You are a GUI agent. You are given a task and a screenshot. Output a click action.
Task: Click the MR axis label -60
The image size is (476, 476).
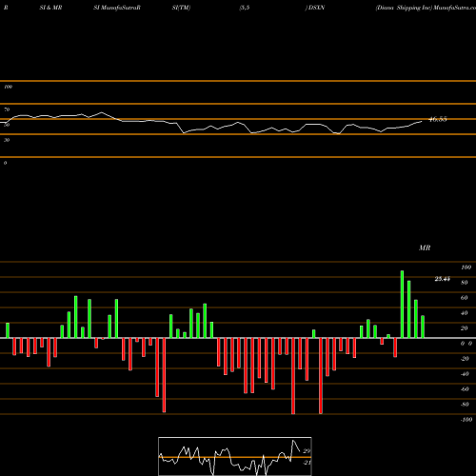click(x=465, y=389)
